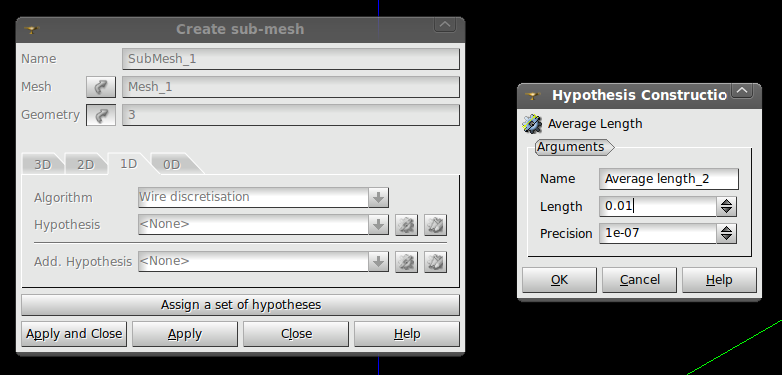This screenshot has height=375, width=782.
Task: Click Create sub-mesh title bar app icon
Action: click(x=31, y=29)
